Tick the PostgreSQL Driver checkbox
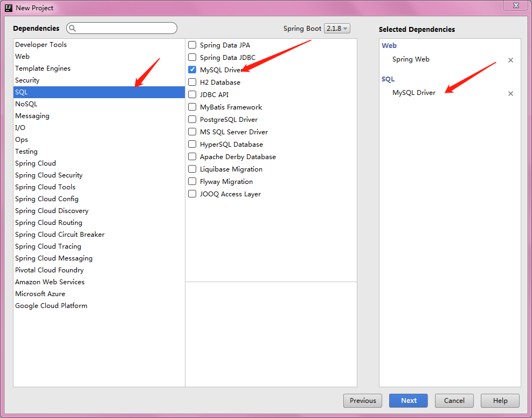 192,119
